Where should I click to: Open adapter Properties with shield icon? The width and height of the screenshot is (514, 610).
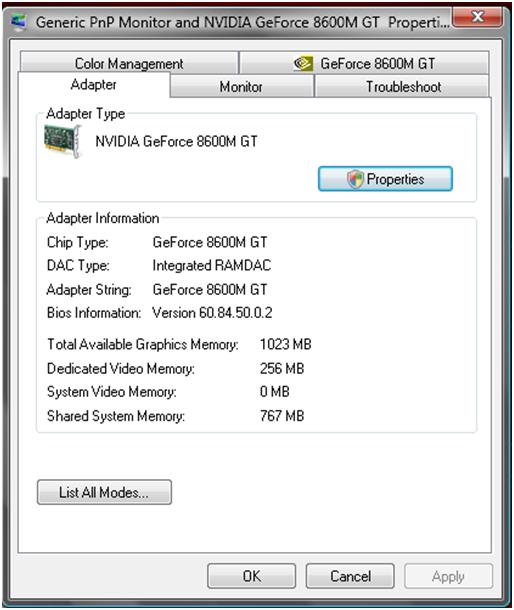(385, 179)
